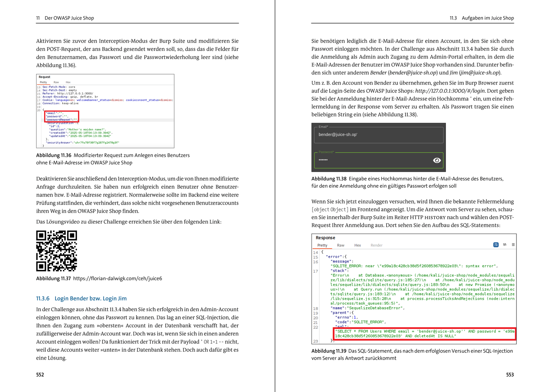Click the "SQLITE_ERROR: near" message line in Response
550x392 pixels.
[x=414, y=266]
